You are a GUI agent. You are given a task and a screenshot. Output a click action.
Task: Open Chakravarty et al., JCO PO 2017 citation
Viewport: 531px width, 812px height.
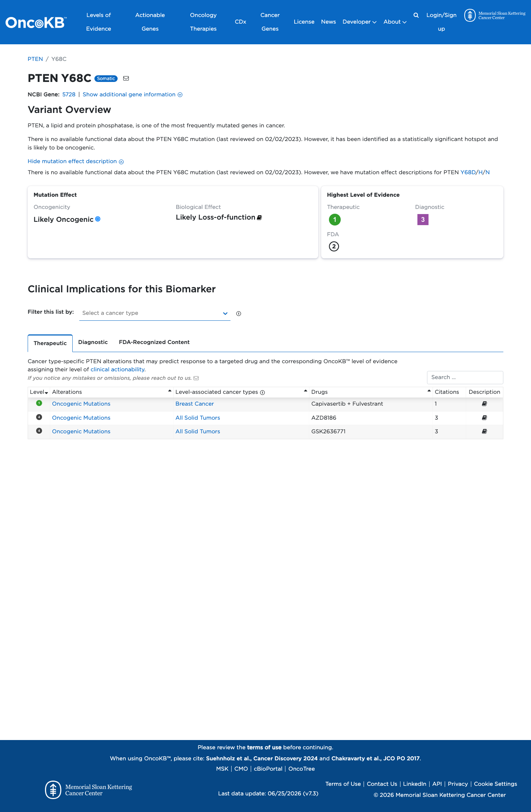375,758
